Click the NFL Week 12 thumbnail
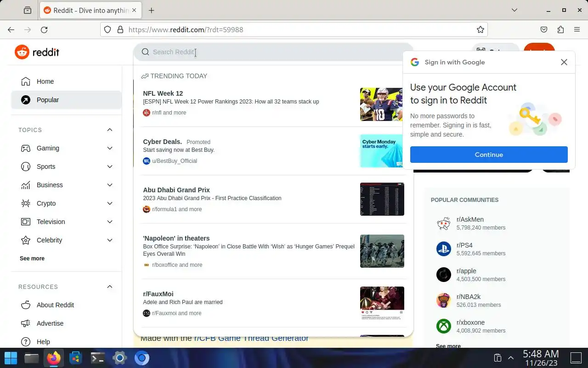Viewport: 588px width, 368px height. pos(382,104)
